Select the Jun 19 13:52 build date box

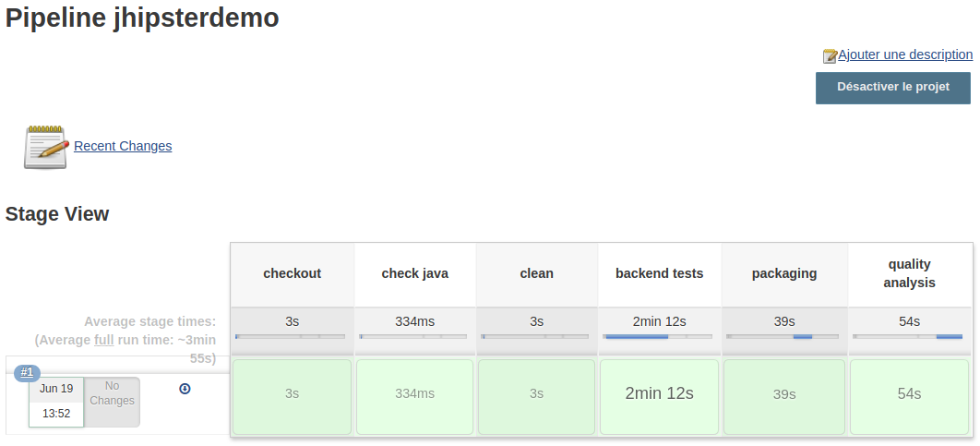click(x=56, y=402)
